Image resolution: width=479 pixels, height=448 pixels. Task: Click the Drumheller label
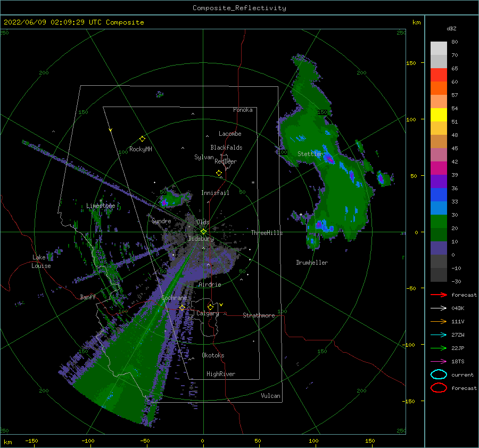tap(312, 263)
